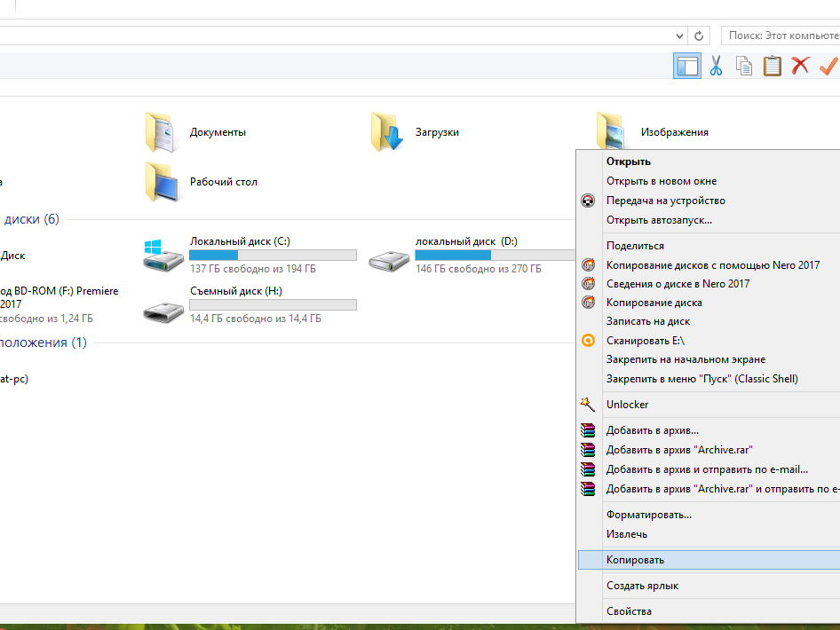
Task: Choose Добавить в архив... menu entry
Action: pos(709,430)
